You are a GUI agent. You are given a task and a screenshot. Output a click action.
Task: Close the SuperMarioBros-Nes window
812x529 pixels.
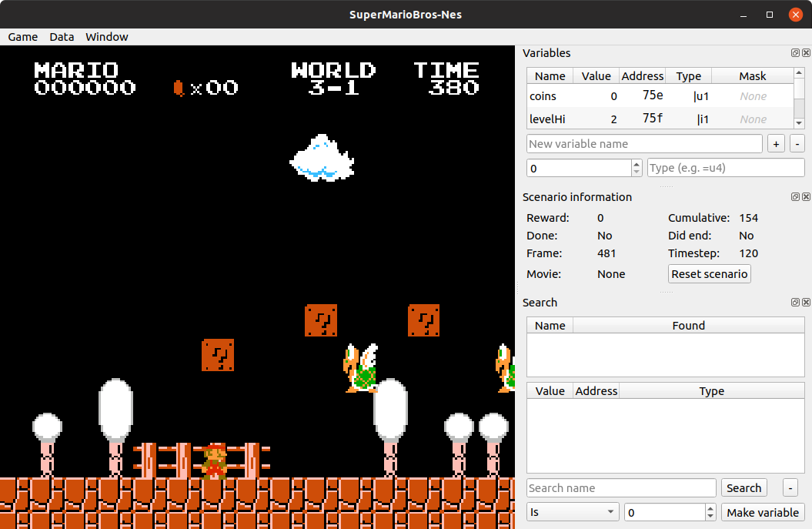click(796, 15)
